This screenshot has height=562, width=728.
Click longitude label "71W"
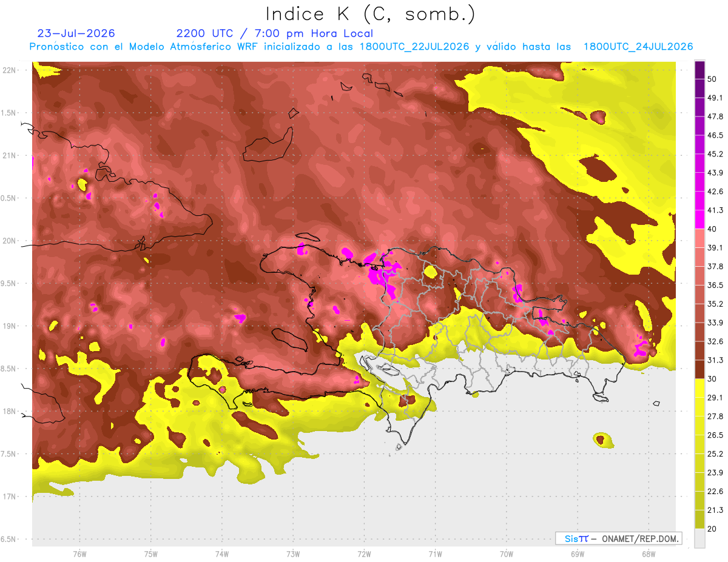coord(435,554)
